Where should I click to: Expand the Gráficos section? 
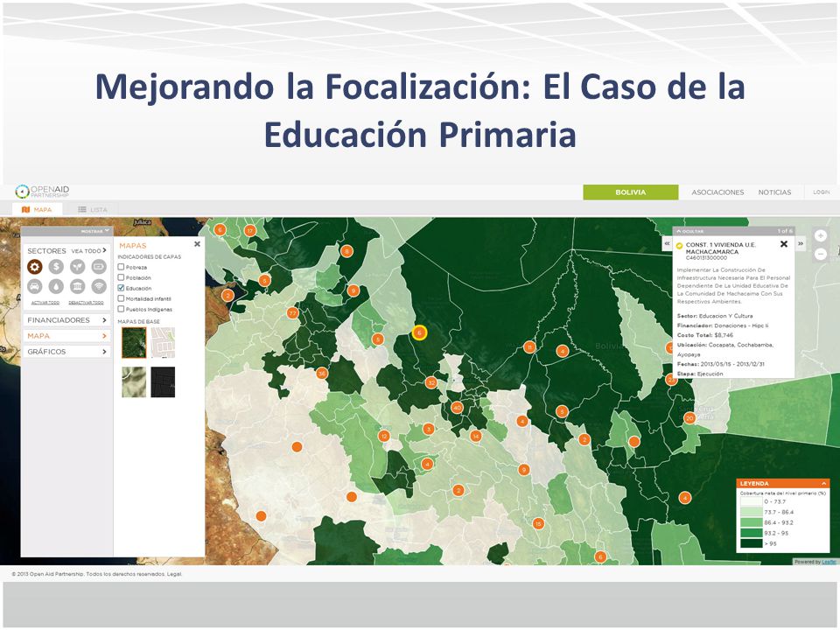[x=67, y=352]
